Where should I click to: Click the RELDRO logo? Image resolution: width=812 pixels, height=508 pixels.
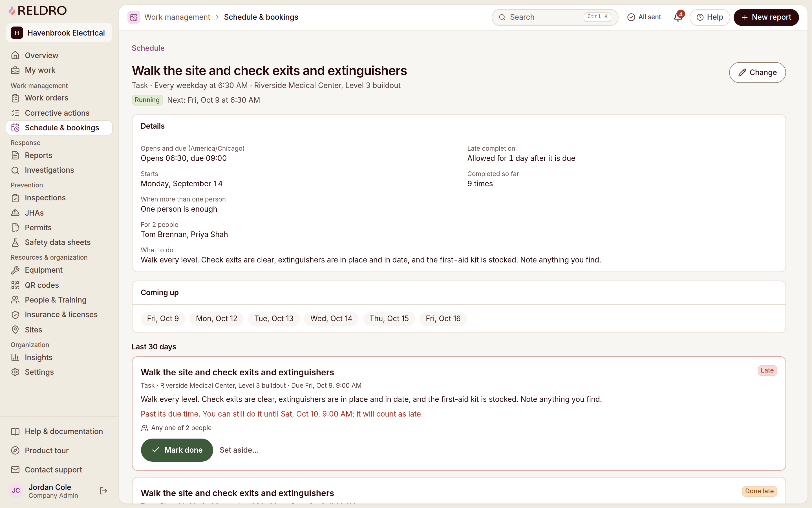(x=37, y=10)
